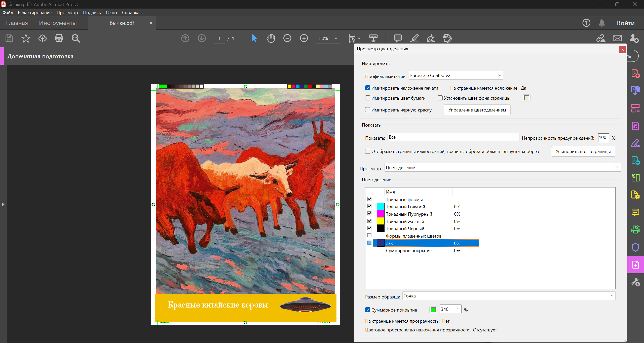
Task: Send file by email envelope icon
Action: pyautogui.click(x=617, y=38)
